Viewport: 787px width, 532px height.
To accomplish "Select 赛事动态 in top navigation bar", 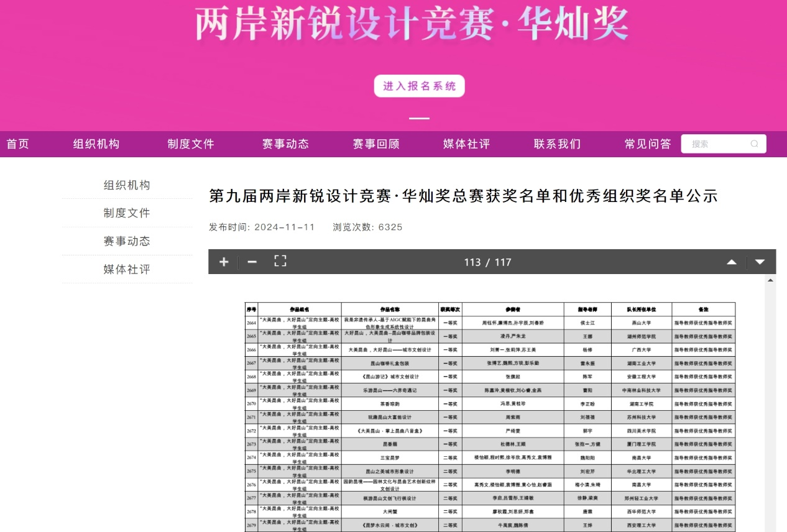I will 285,144.
